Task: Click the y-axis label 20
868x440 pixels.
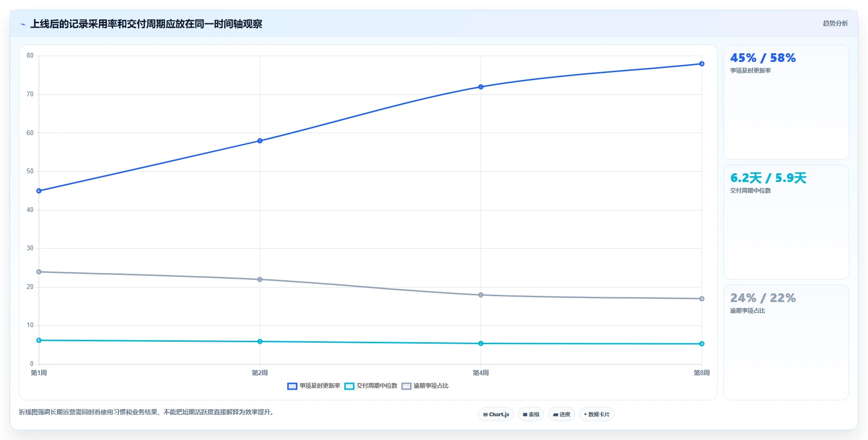Action: click(x=30, y=287)
